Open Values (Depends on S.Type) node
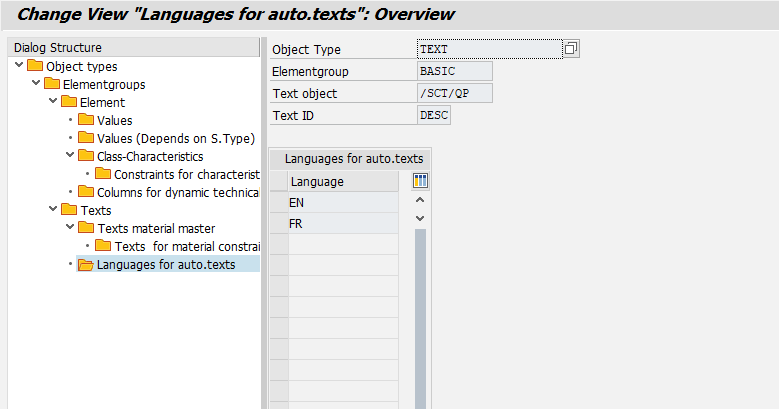 tap(175, 139)
